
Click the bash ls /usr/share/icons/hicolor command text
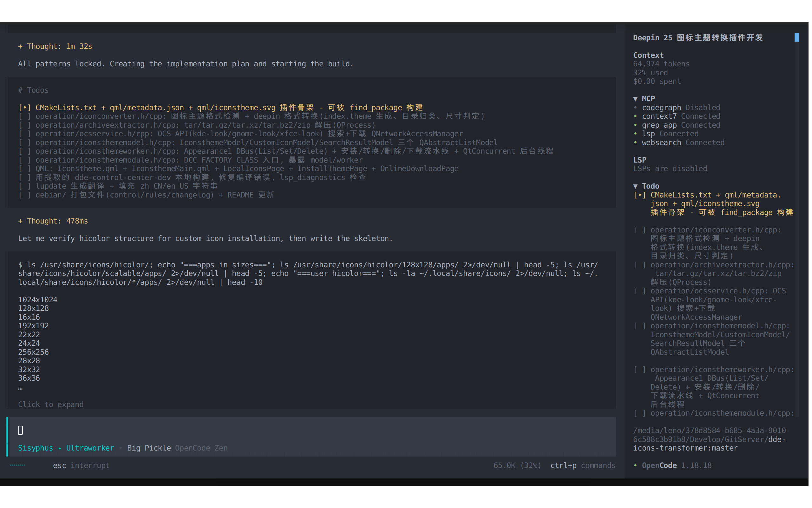(x=308, y=273)
